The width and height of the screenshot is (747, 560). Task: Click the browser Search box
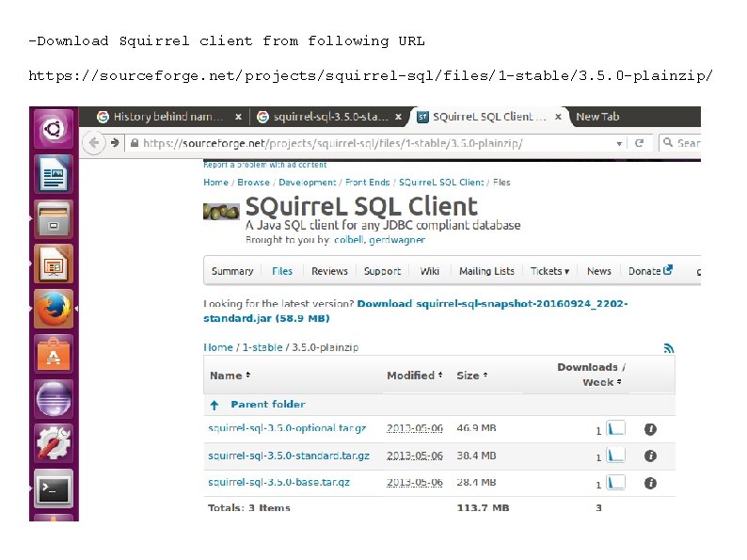coord(682,143)
